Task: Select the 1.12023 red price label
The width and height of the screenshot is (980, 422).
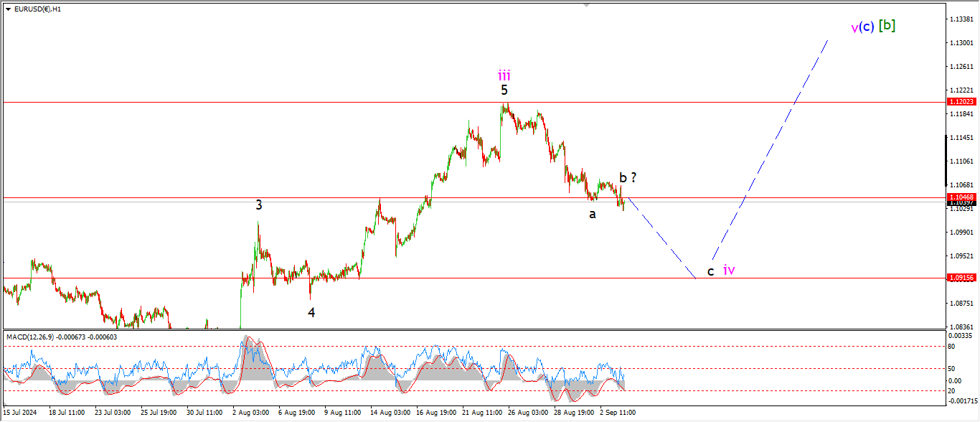Action: 961,102
